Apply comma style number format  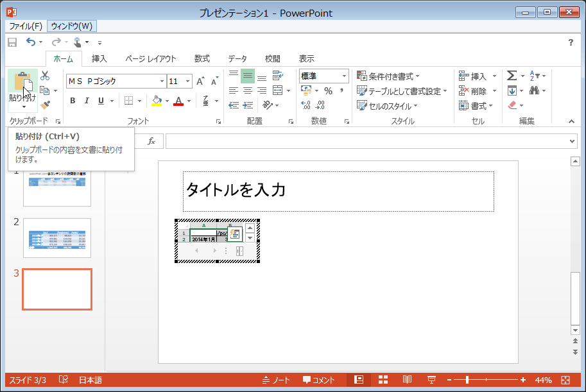tap(342, 91)
